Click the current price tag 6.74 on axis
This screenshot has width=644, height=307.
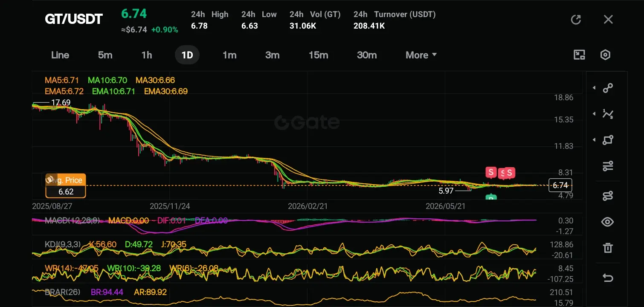pos(560,185)
